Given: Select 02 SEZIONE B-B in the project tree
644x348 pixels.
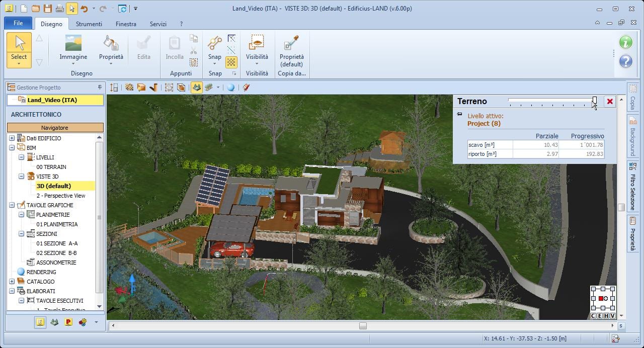Looking at the screenshot, I should coord(56,252).
